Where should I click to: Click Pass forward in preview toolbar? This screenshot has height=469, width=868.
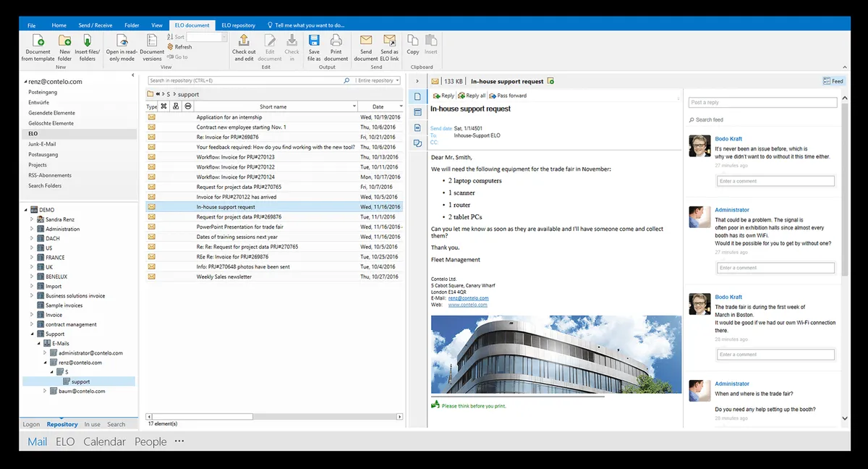pyautogui.click(x=508, y=96)
